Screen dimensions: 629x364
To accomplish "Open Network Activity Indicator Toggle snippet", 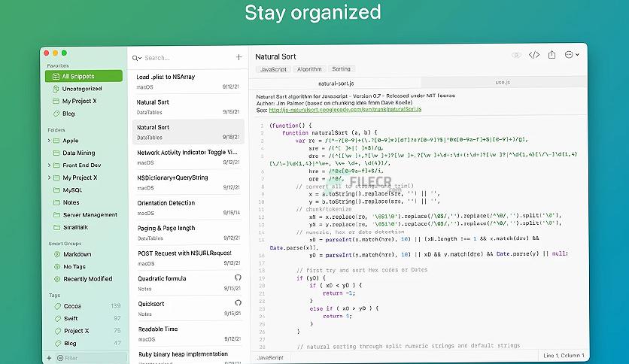I will [188, 157].
